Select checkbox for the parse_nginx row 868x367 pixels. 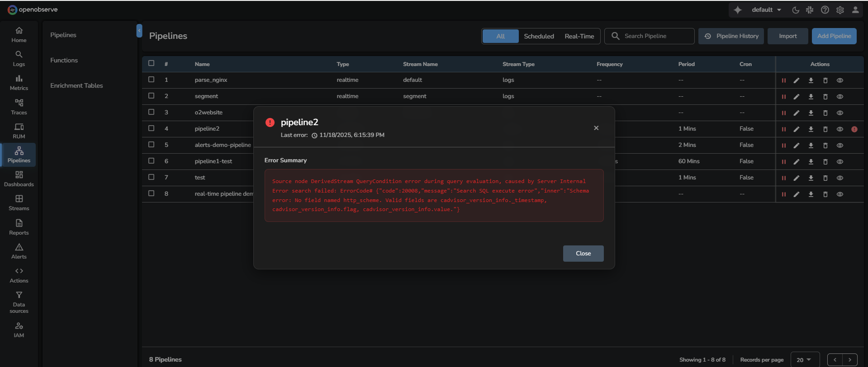coord(152,80)
